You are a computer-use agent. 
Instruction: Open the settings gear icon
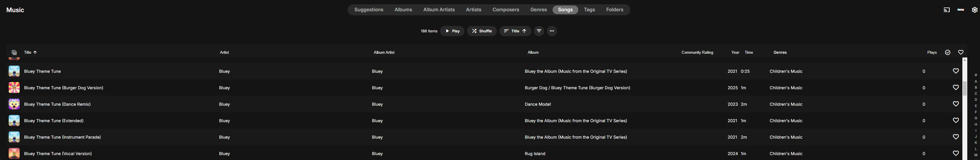click(x=974, y=10)
